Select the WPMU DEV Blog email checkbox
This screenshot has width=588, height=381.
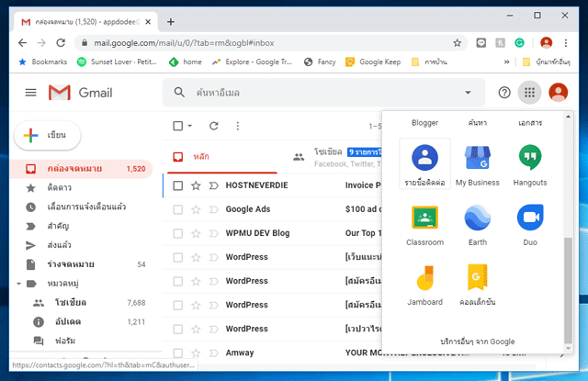(177, 233)
